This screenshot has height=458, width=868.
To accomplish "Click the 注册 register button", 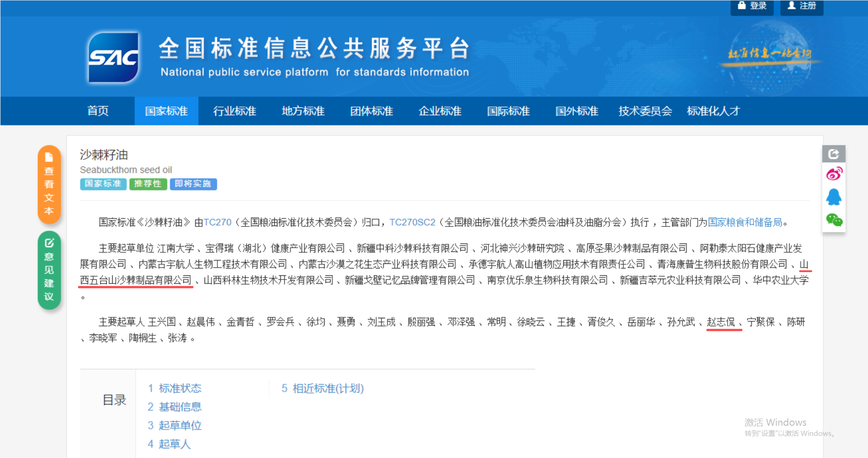I will (x=802, y=6).
